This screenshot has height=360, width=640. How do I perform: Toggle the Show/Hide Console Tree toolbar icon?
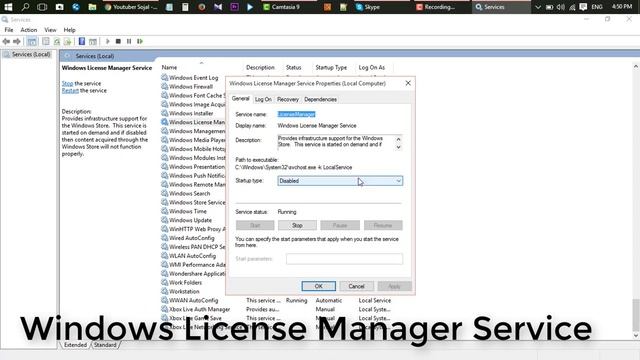32,41
